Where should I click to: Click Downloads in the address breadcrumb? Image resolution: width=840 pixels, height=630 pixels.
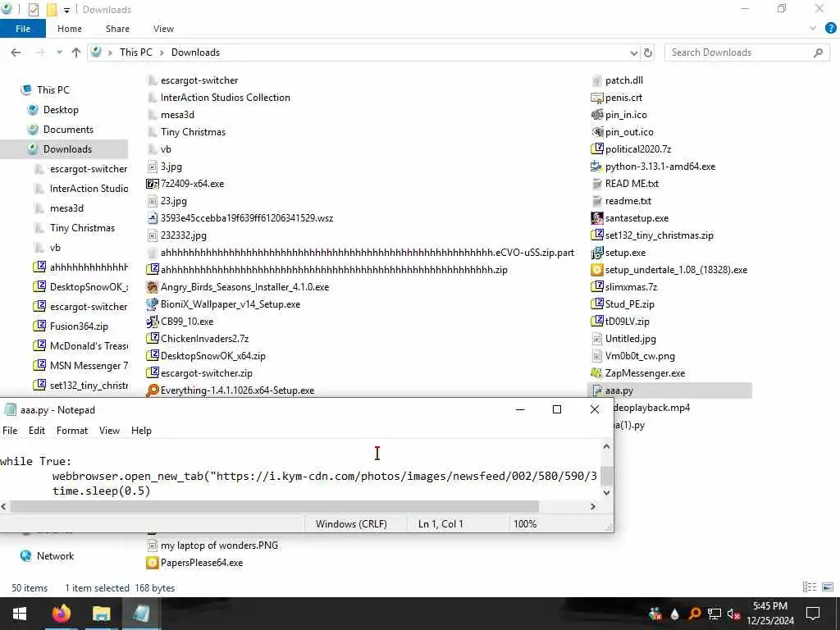(x=195, y=52)
